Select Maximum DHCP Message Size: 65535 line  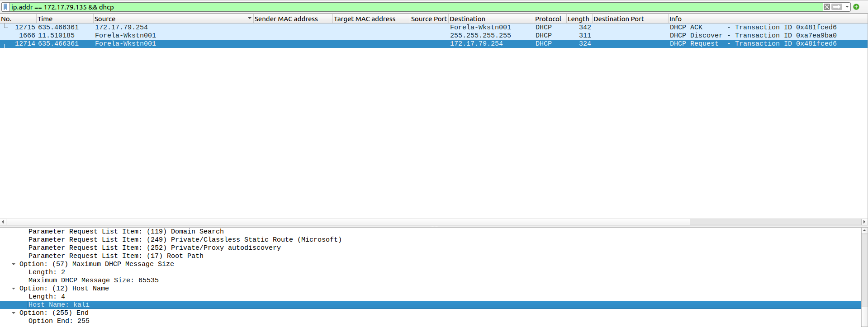[x=93, y=280]
